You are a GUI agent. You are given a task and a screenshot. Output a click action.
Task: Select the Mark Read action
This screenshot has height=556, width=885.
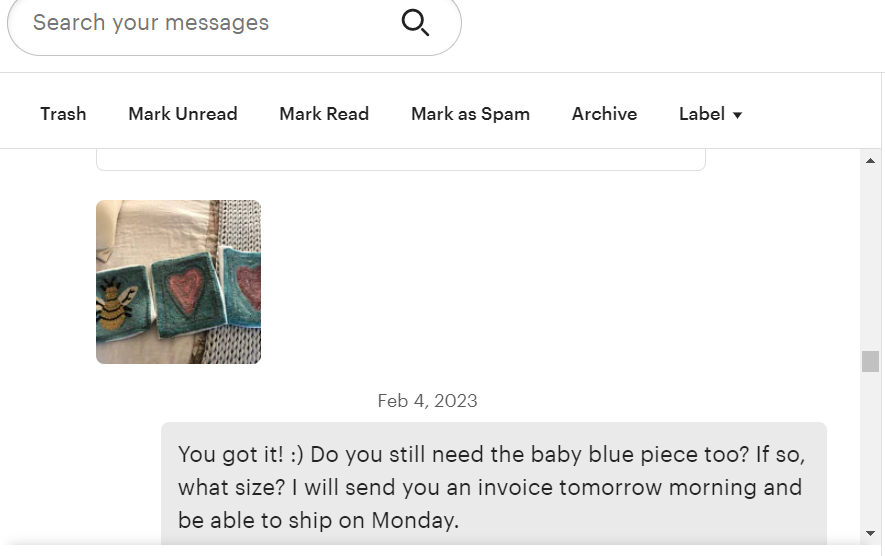(x=324, y=114)
